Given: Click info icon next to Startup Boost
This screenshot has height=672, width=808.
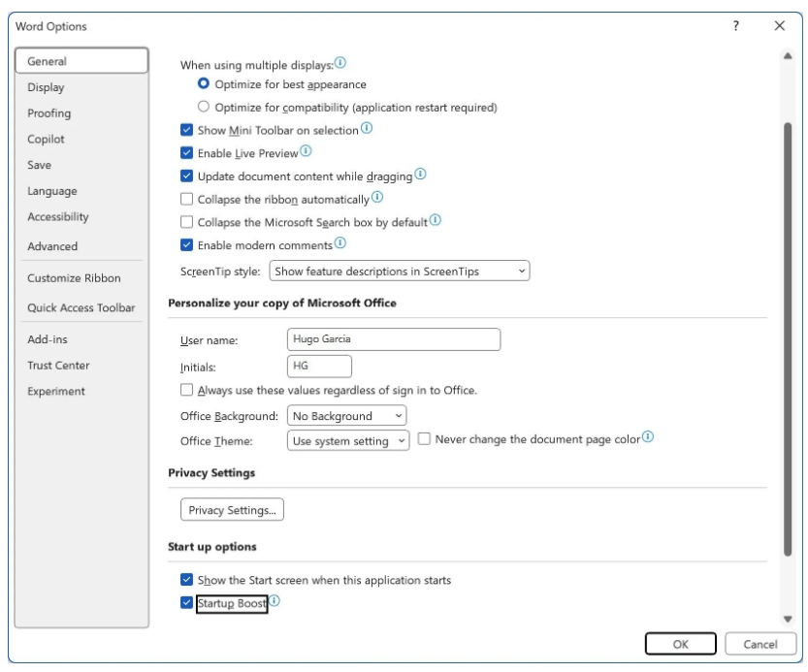Looking at the screenshot, I should pyautogui.click(x=275, y=601).
